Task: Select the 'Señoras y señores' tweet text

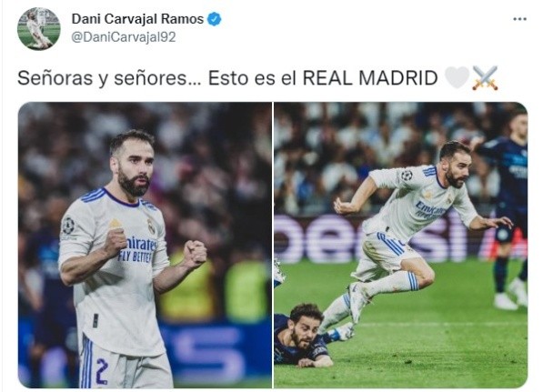Action: click(x=102, y=78)
